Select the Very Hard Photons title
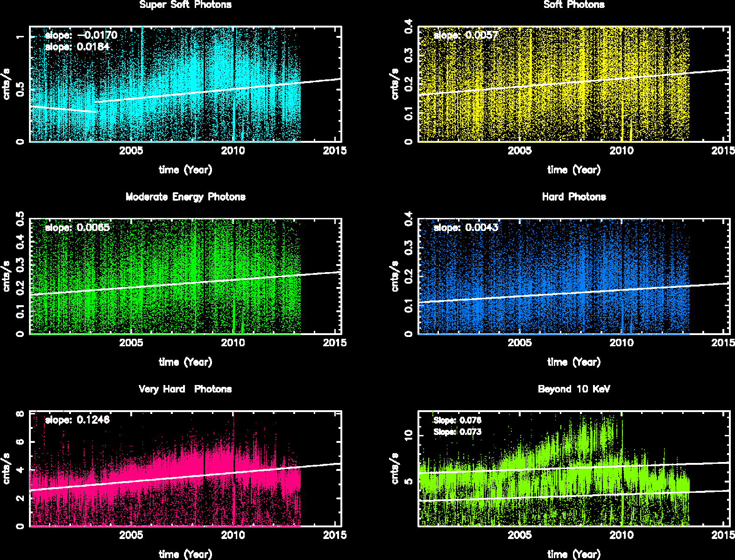 pyautogui.click(x=185, y=389)
